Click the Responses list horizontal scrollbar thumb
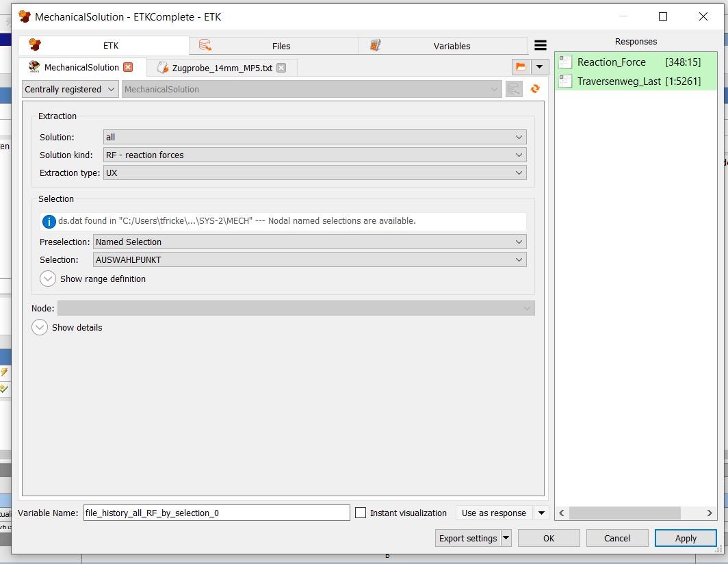The height and width of the screenshot is (564, 728). pyautogui.click(x=625, y=513)
